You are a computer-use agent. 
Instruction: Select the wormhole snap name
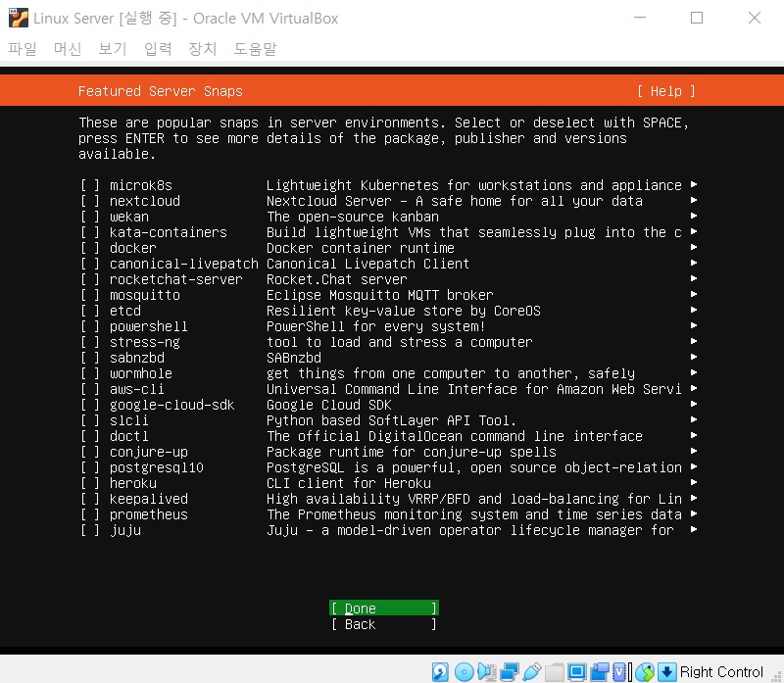[x=141, y=373]
